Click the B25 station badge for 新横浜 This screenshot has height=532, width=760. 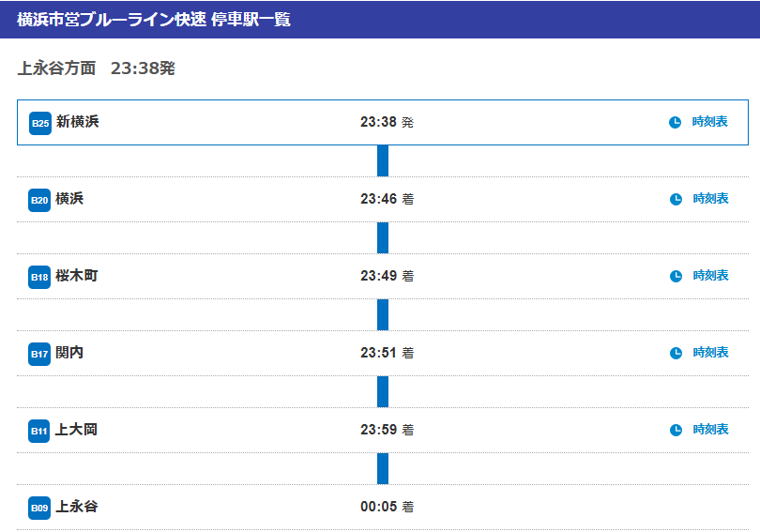tap(40, 123)
